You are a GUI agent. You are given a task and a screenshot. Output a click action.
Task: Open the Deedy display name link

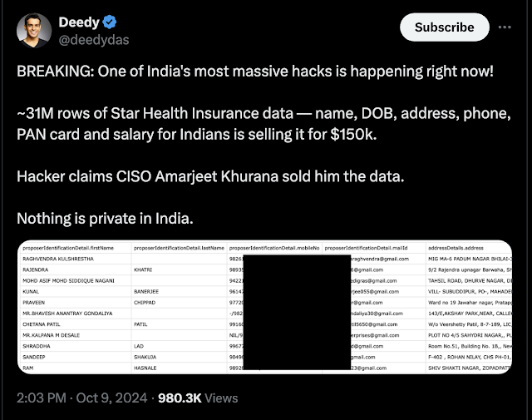point(79,22)
